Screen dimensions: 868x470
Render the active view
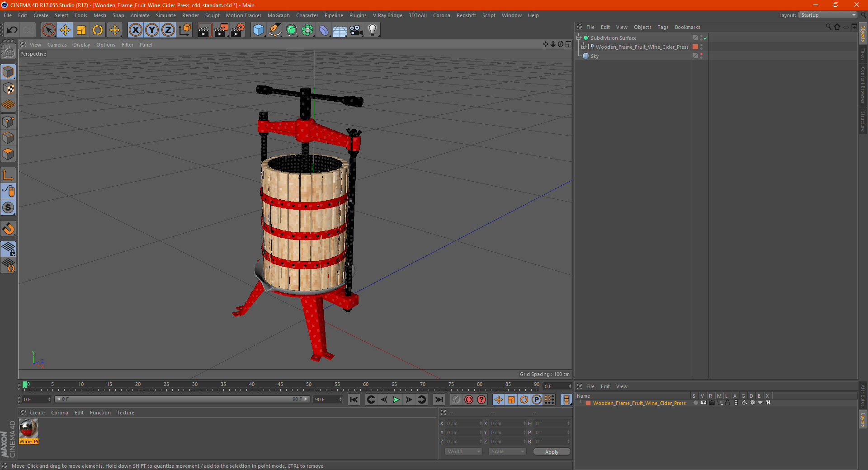coord(204,30)
